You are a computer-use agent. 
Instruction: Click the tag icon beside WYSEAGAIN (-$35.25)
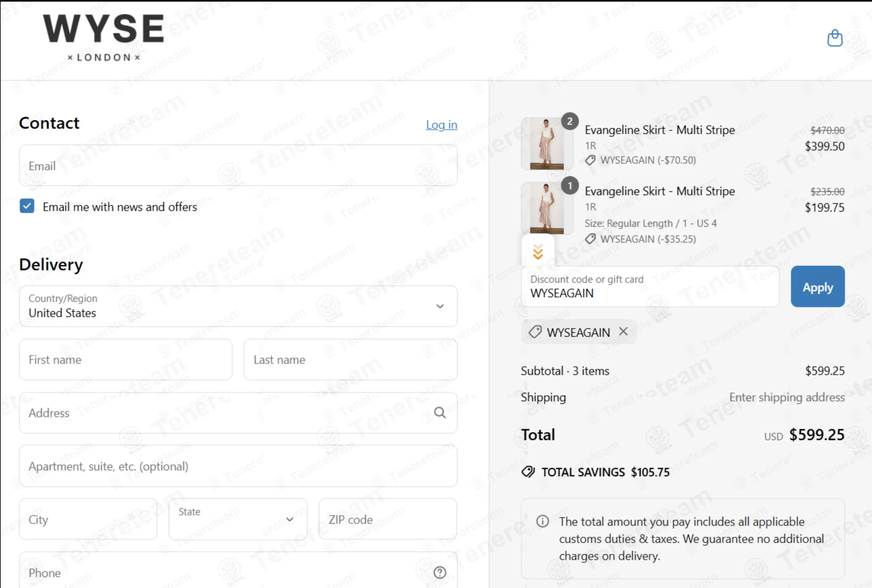(590, 239)
